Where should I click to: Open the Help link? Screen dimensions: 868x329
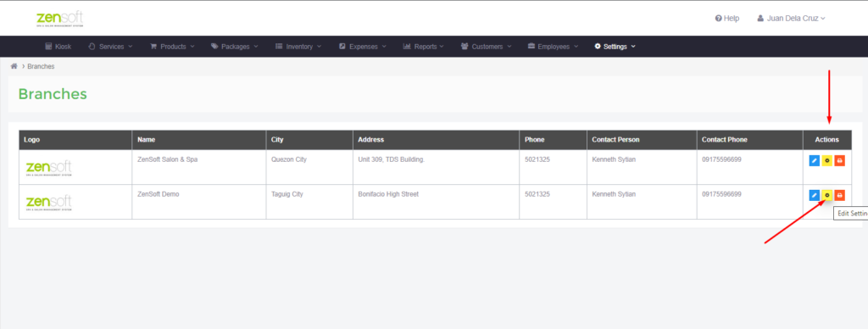pyautogui.click(x=726, y=19)
